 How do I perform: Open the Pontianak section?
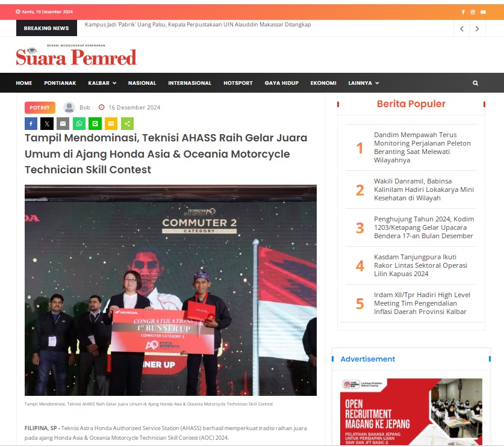pos(60,83)
